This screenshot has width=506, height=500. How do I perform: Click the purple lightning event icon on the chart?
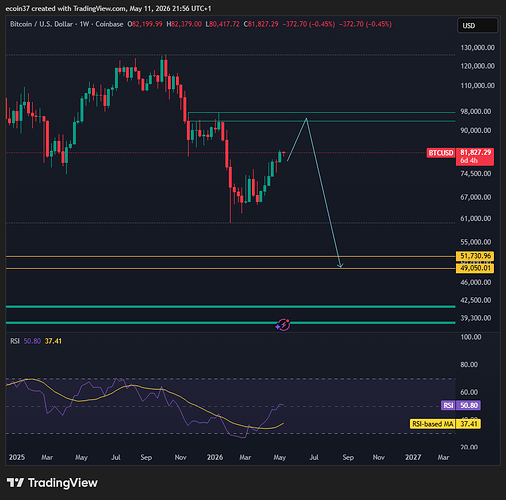tap(283, 324)
